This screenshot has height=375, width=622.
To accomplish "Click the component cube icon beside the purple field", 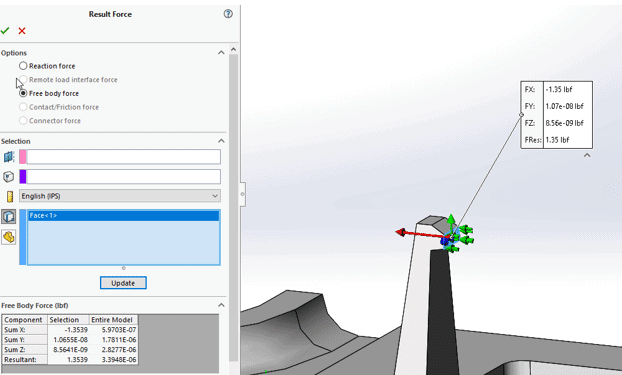I will (x=9, y=176).
